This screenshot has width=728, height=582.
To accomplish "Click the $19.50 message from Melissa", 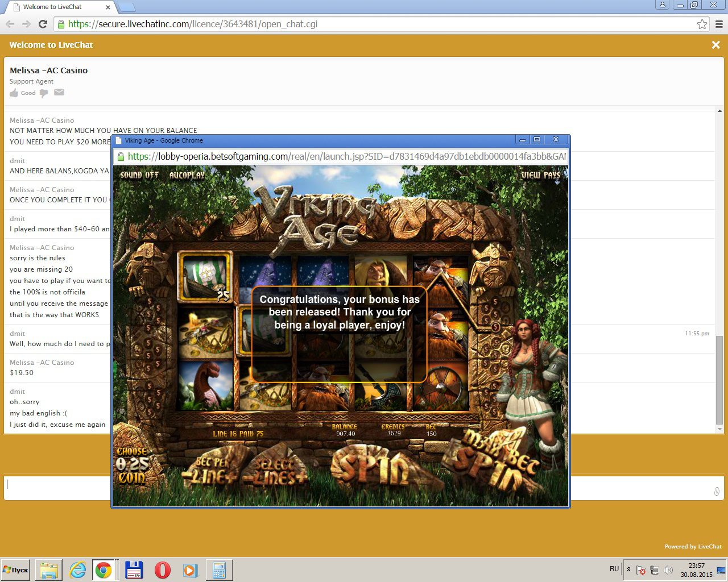I will [22, 373].
